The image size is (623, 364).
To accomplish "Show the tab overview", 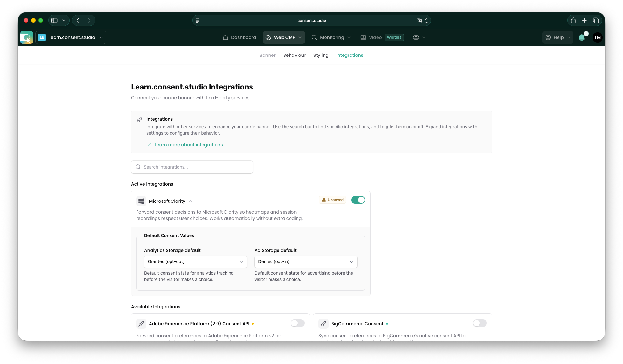I will pyautogui.click(x=596, y=20).
